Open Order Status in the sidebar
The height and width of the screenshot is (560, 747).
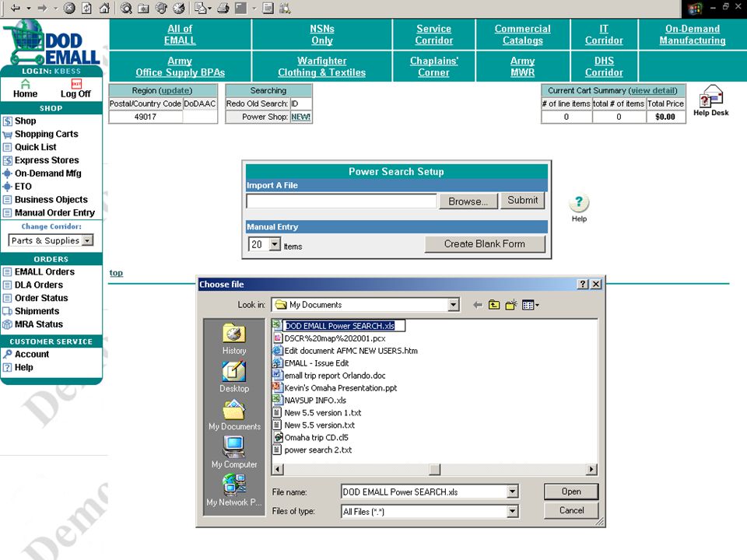tap(41, 298)
